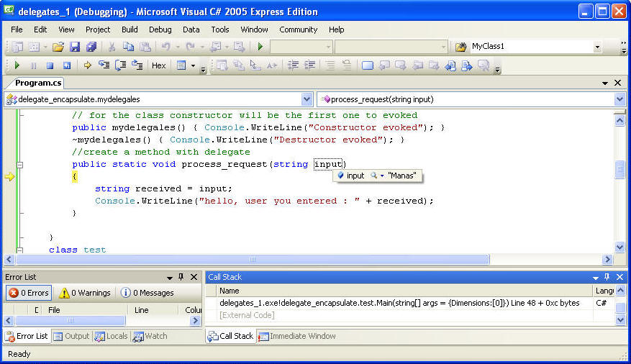The height and width of the screenshot is (364, 631).
Task: Stop debugging with the Stop button
Action: coord(49,65)
